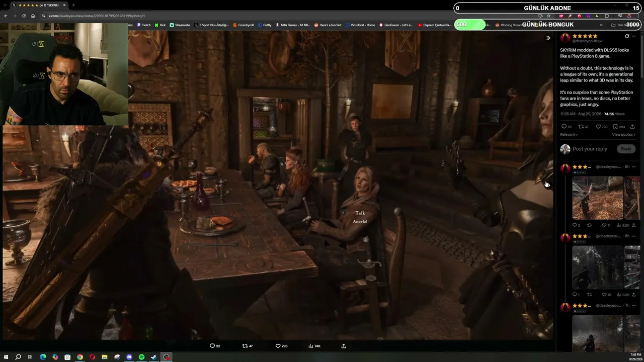Click the share icon below the photo

click(x=344, y=346)
